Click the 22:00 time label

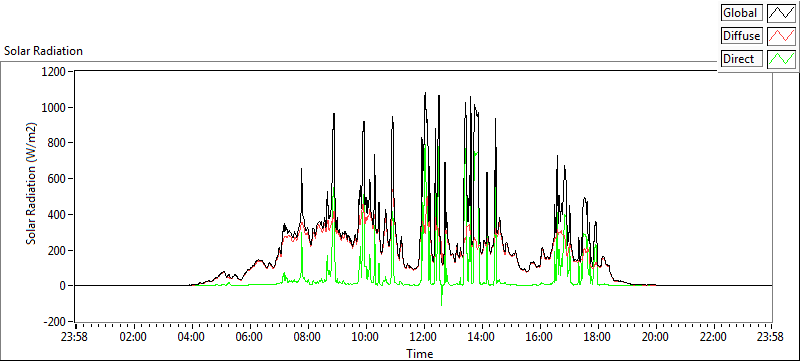pyautogui.click(x=713, y=337)
